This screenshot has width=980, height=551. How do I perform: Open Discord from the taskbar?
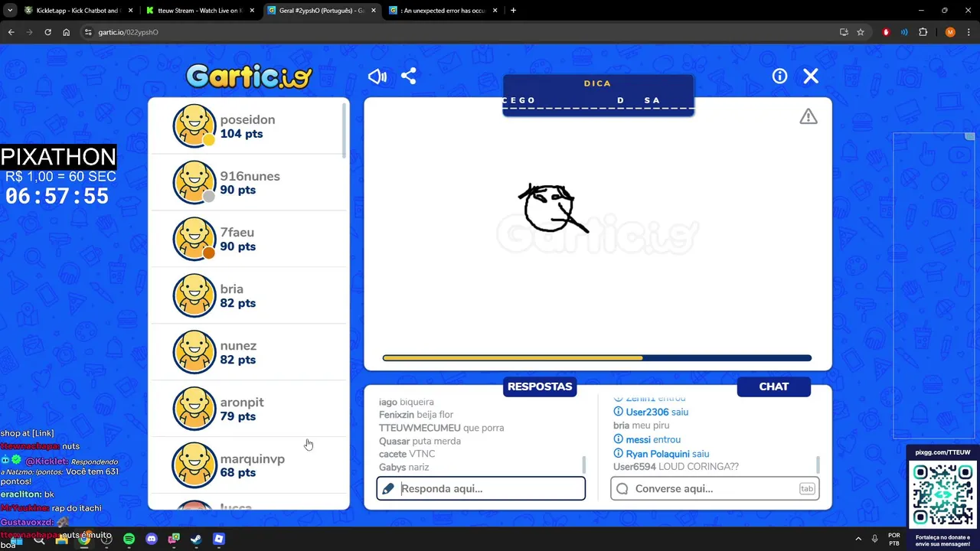152,539
